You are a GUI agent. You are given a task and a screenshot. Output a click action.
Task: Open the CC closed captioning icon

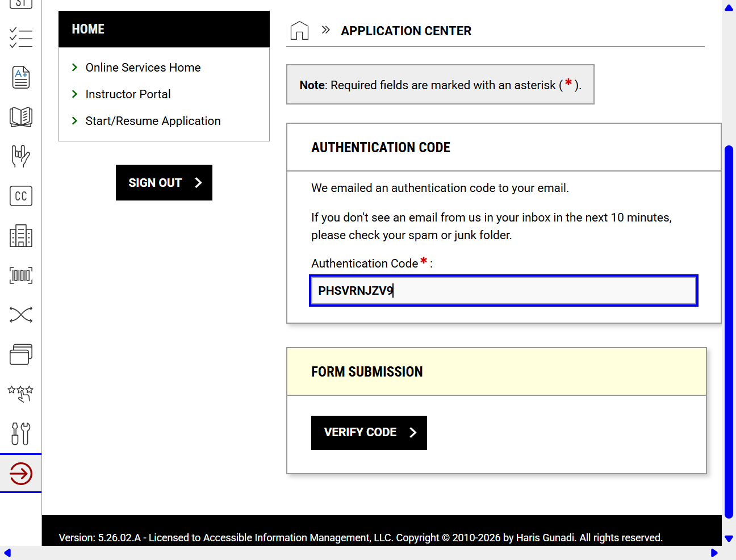click(21, 196)
